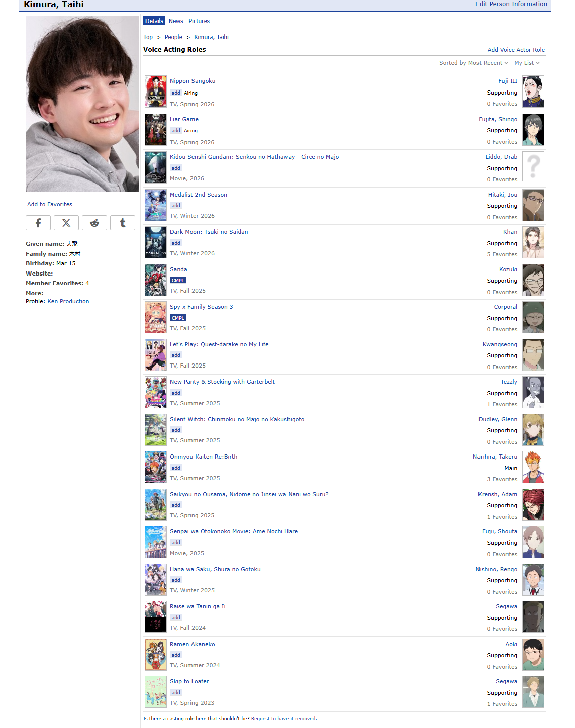The height and width of the screenshot is (728, 575).
Task: Open Aoki character link
Action: [x=511, y=644]
